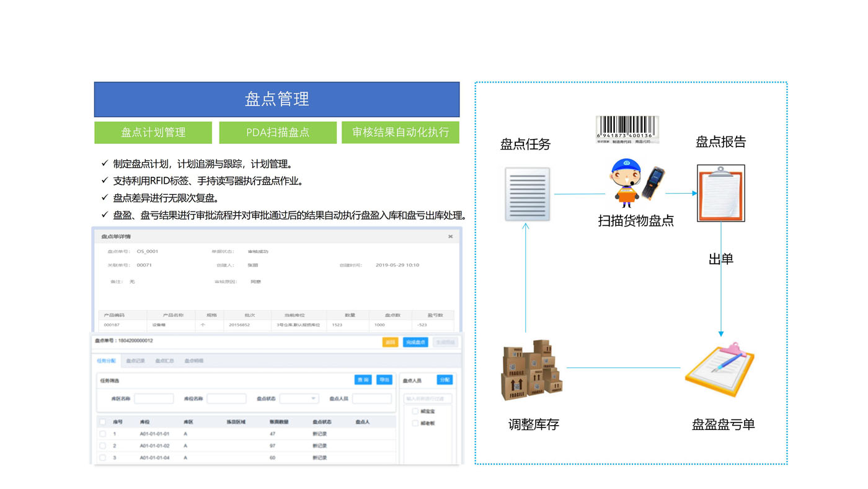Click the green 审核结果自动化执行 box
The height and width of the screenshot is (489, 868).
coord(401,132)
